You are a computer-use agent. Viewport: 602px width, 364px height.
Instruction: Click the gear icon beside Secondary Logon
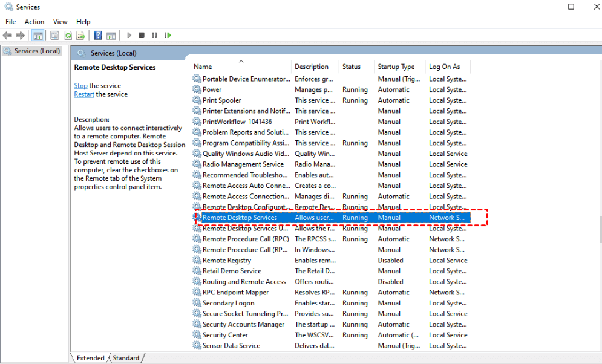tap(197, 303)
